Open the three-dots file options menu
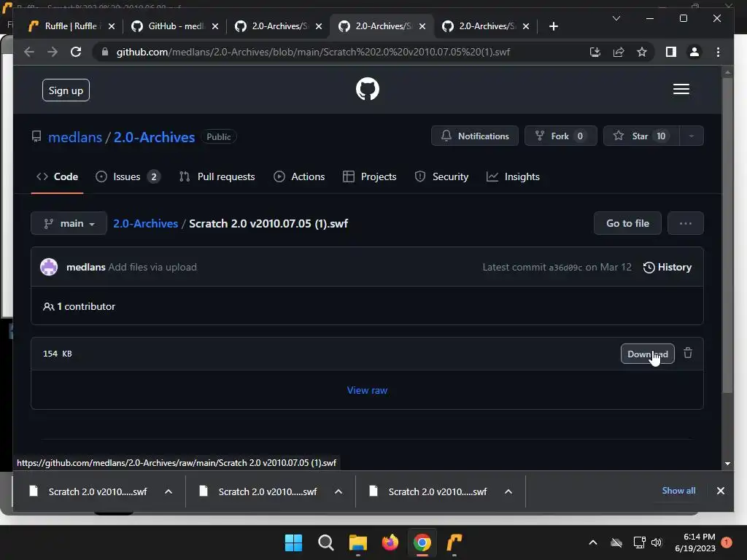The height and width of the screenshot is (560, 747). pyautogui.click(x=686, y=223)
